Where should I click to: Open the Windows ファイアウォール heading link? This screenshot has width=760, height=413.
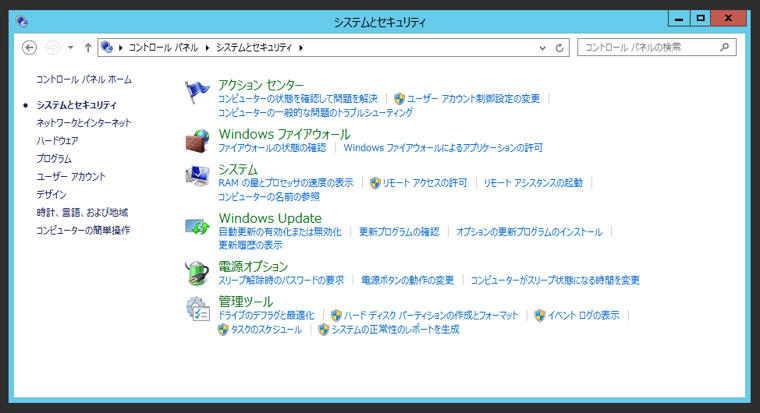coord(284,134)
